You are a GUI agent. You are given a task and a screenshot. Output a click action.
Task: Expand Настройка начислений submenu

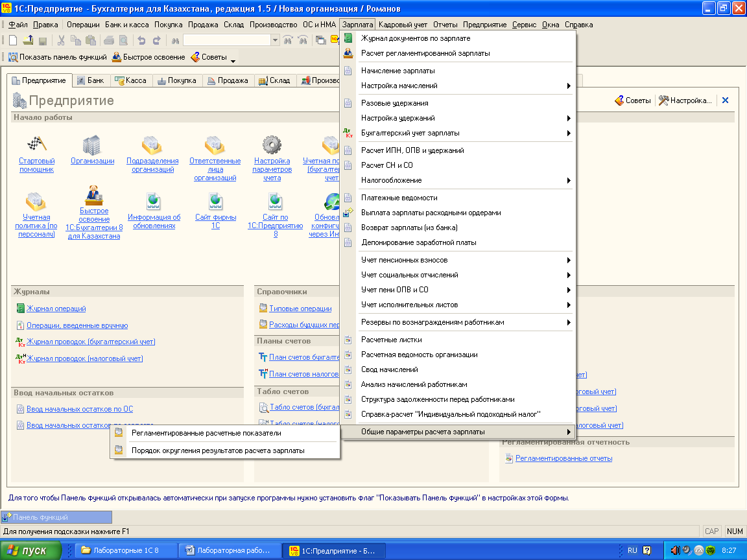point(568,86)
